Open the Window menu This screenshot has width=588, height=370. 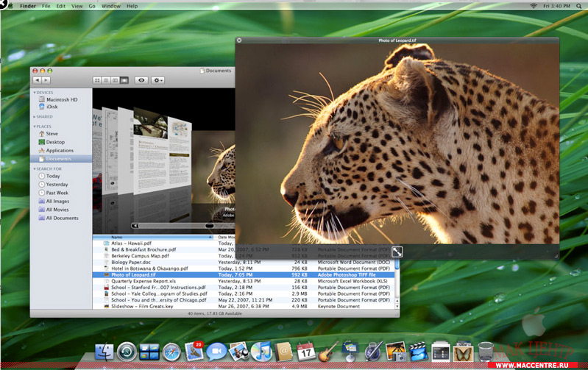click(x=111, y=6)
